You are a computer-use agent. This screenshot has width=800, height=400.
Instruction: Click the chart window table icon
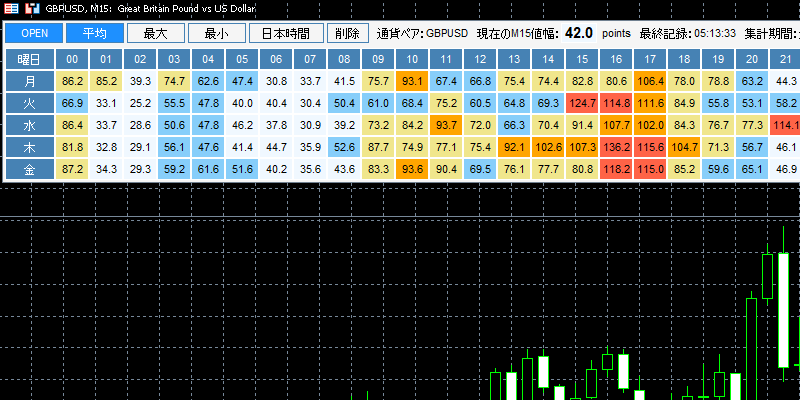coord(11,8)
